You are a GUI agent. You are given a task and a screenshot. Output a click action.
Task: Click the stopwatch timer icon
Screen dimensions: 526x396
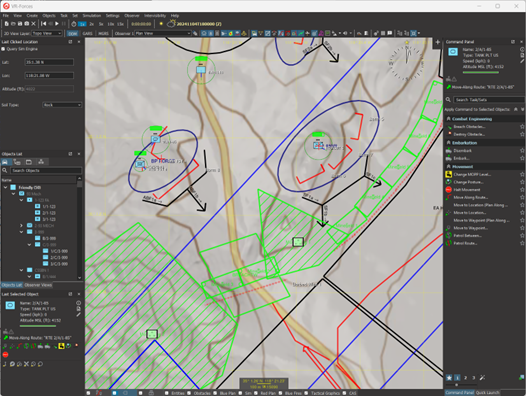point(74,24)
